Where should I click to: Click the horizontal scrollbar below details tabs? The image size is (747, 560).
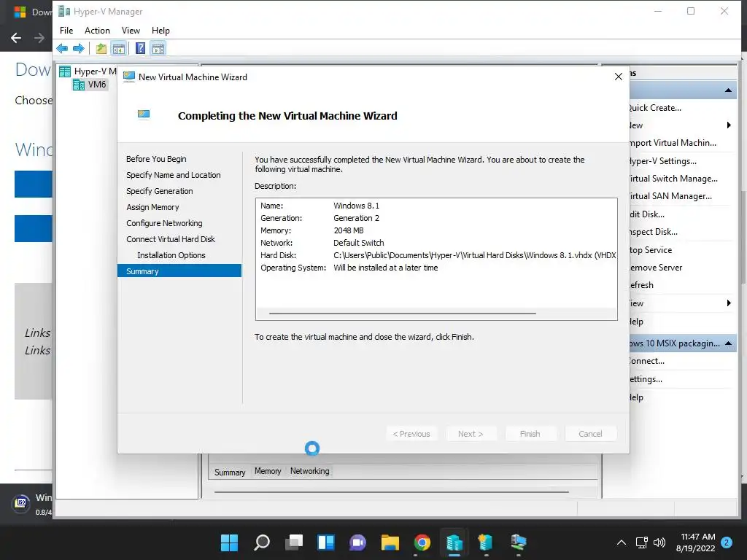pyautogui.click(x=392, y=492)
